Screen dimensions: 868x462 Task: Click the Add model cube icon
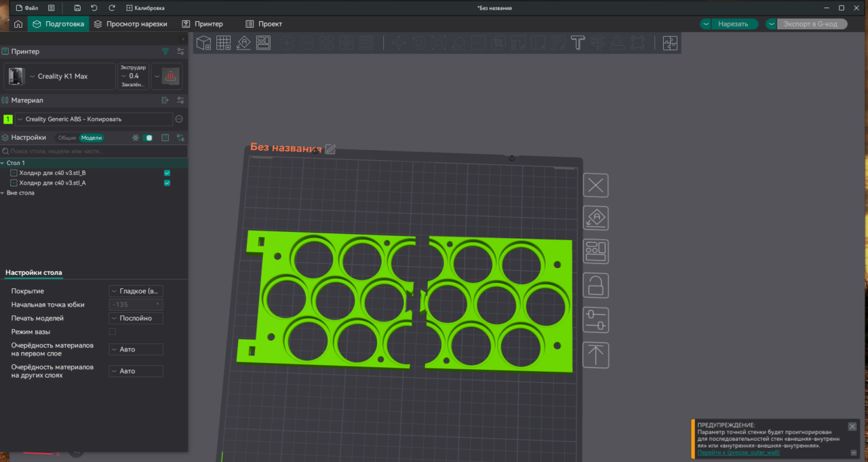pos(203,43)
